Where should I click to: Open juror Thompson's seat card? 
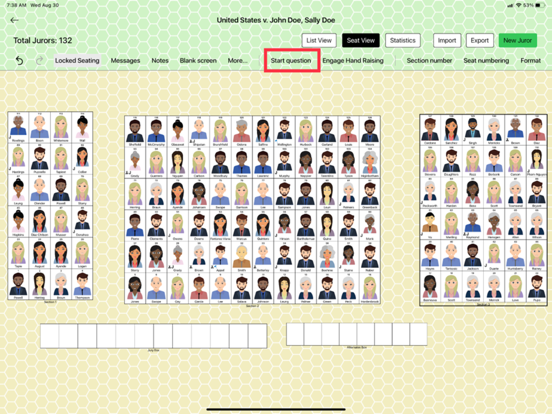point(82,284)
